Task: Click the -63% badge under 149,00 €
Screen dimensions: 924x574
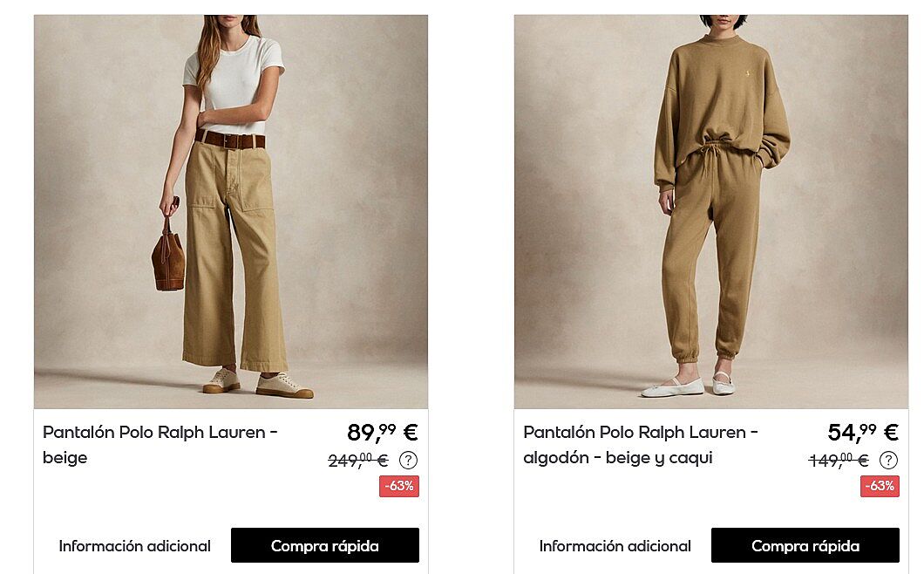Action: click(x=880, y=486)
